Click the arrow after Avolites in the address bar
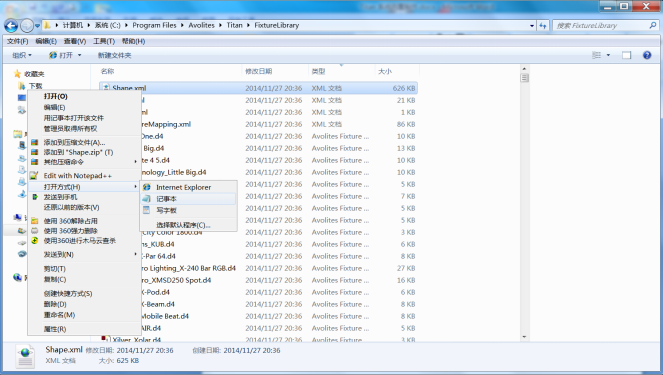 (x=221, y=25)
